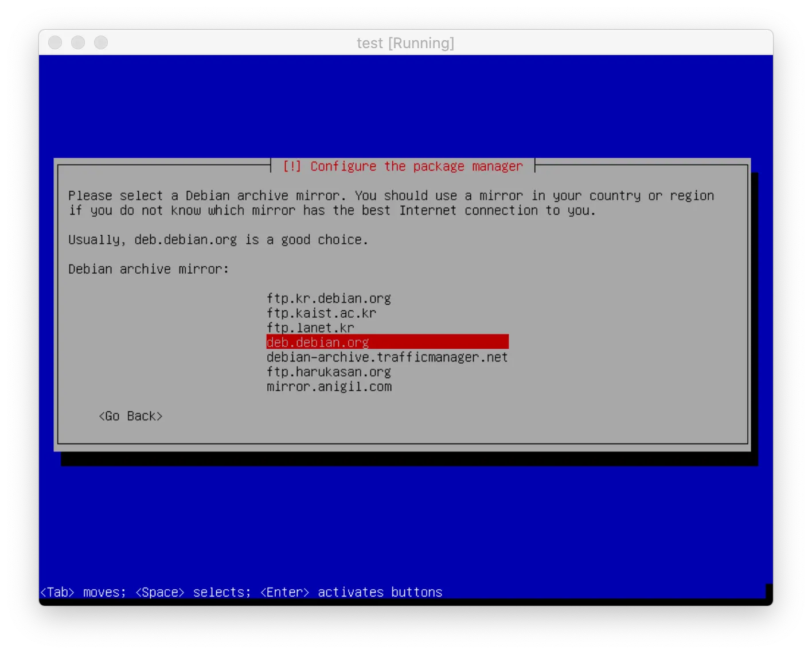Maximize the test VM window
This screenshot has width=812, height=654.
[x=101, y=42]
